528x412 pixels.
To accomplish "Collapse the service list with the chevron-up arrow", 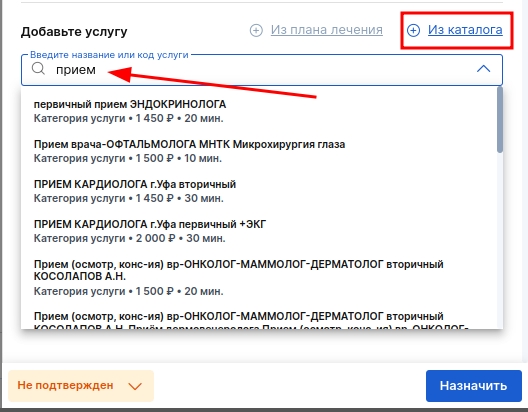I will [x=484, y=69].
